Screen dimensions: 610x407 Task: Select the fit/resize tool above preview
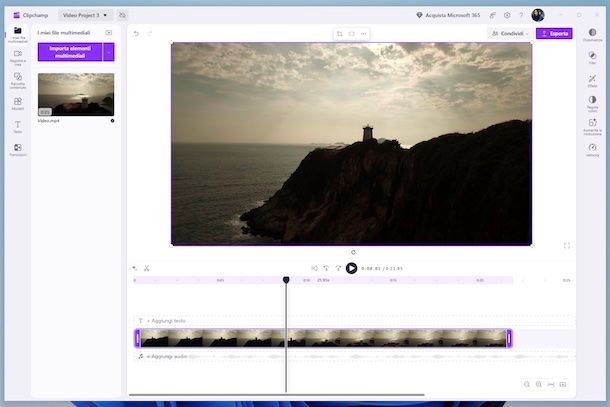click(x=351, y=34)
